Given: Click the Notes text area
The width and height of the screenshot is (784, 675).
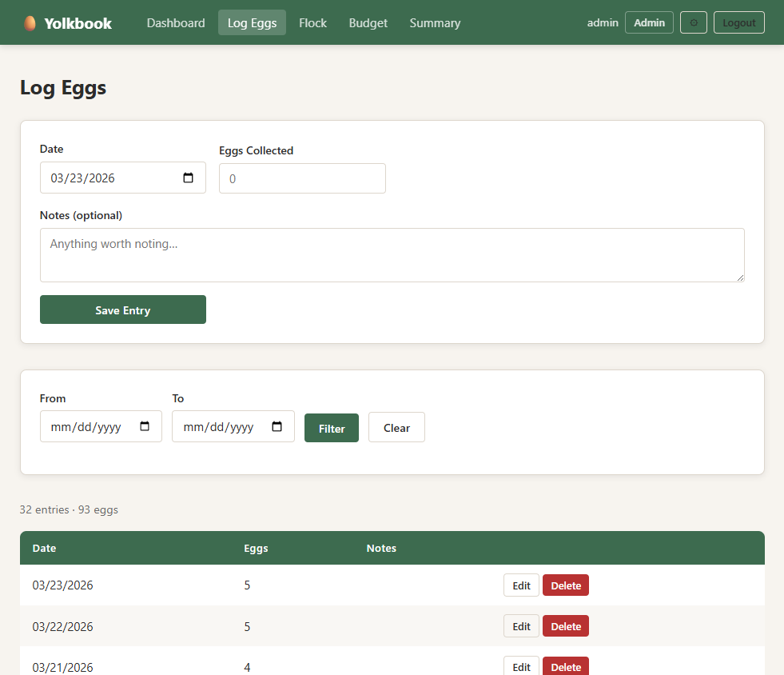Looking at the screenshot, I should point(392,253).
